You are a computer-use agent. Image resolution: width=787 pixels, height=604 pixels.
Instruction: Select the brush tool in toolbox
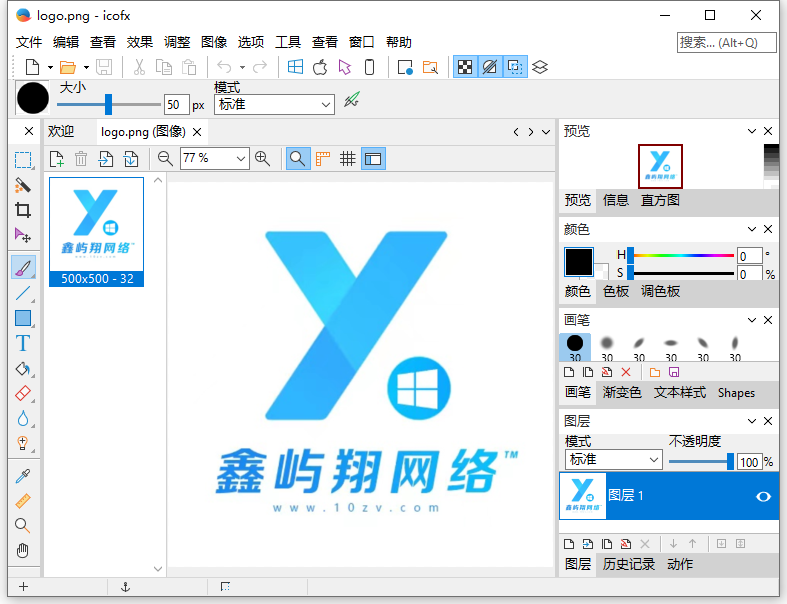point(23,267)
